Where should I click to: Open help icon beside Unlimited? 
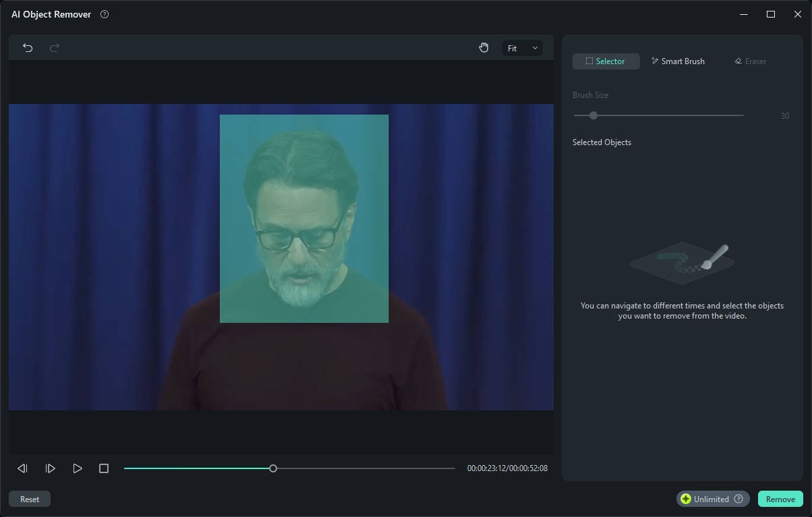[738, 499]
